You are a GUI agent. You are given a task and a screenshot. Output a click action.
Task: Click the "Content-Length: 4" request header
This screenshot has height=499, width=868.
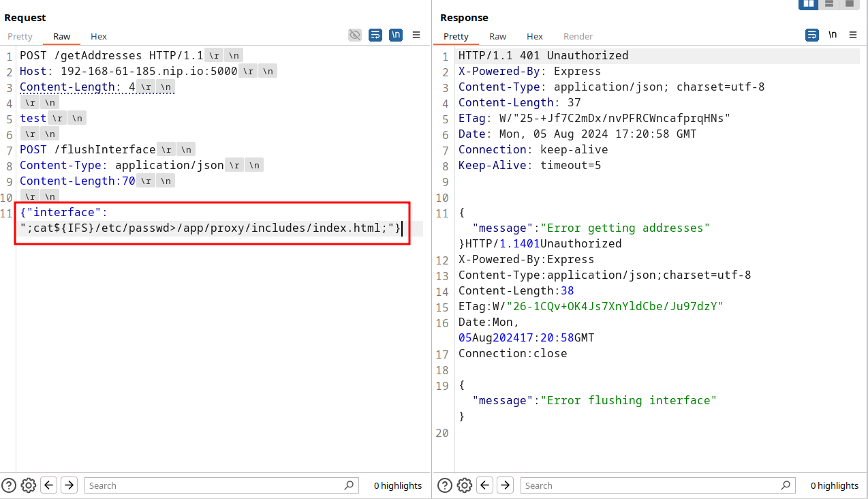(78, 87)
